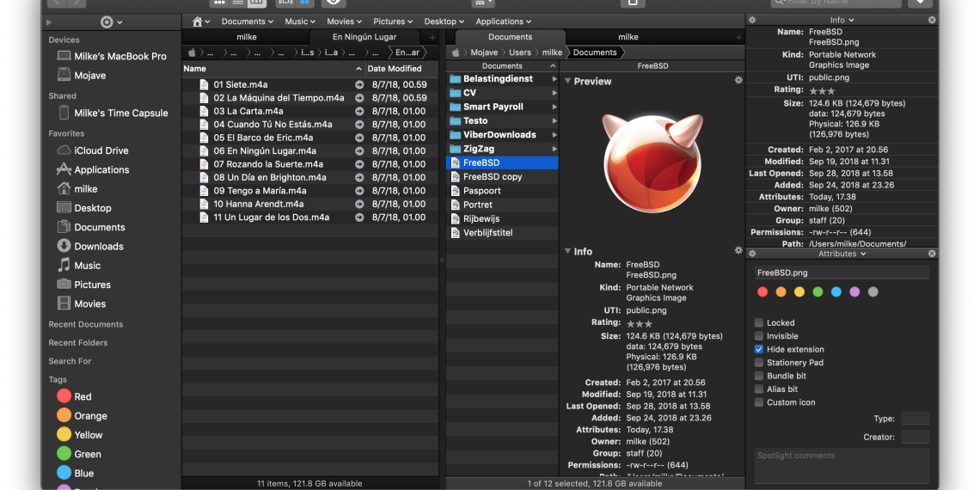This screenshot has height=490, width=980.
Task: Select the Mojave disk icon under Devices
Action: (x=64, y=76)
